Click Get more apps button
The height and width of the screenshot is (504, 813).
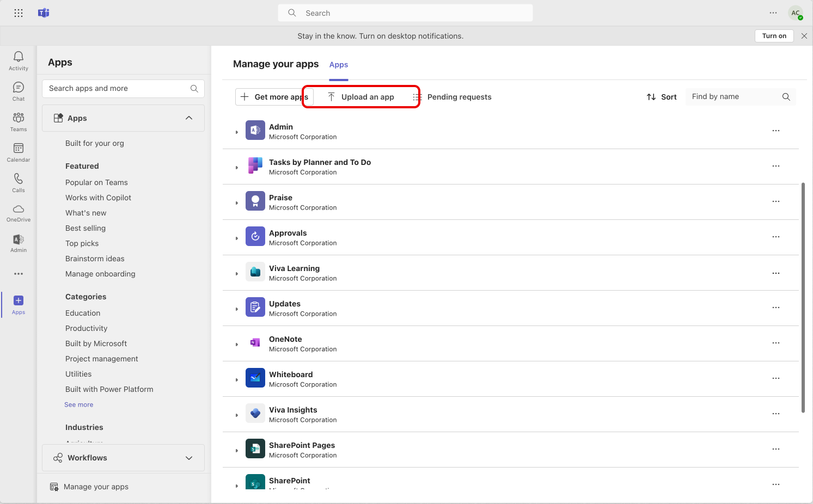click(274, 97)
